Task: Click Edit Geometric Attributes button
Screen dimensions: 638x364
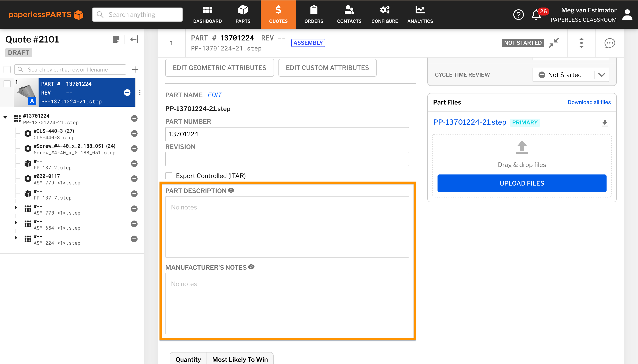Action: point(219,68)
